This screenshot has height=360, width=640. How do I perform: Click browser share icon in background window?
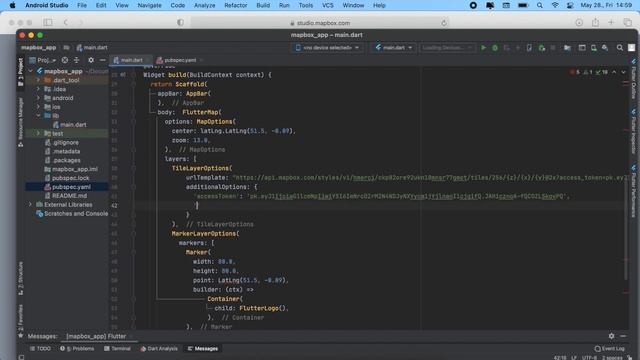596,22
